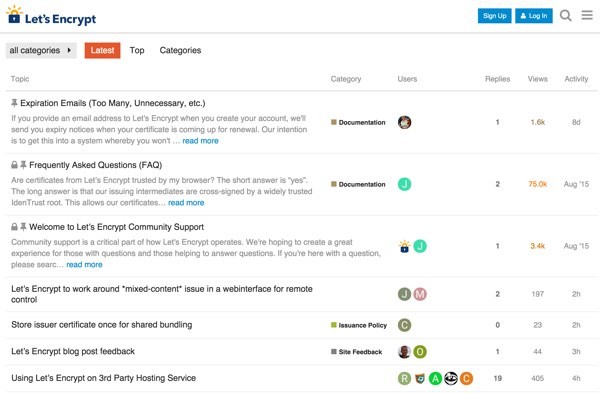This screenshot has height=393, width=600.
Task: Click the Expiration Emails poster's avatar
Action: pyautogui.click(x=404, y=122)
